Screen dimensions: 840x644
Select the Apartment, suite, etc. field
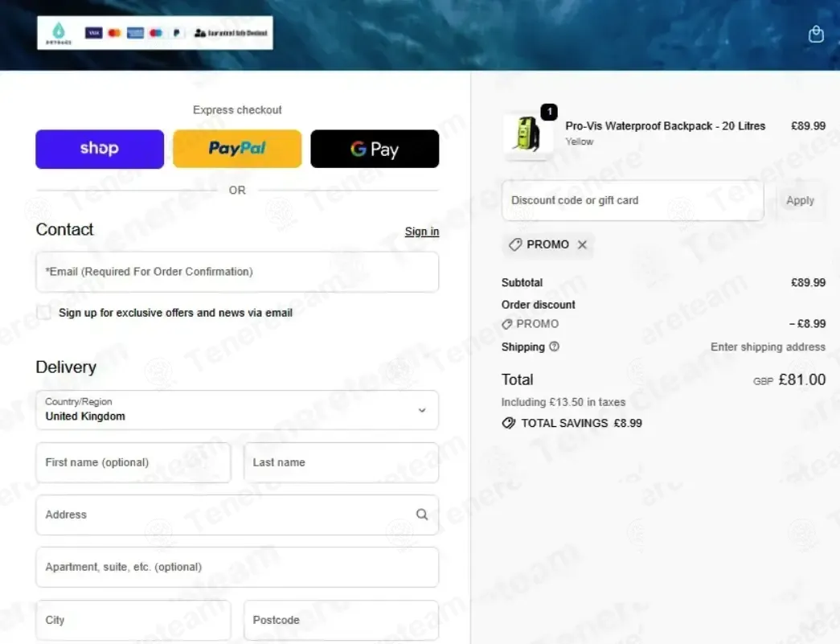pos(237,568)
